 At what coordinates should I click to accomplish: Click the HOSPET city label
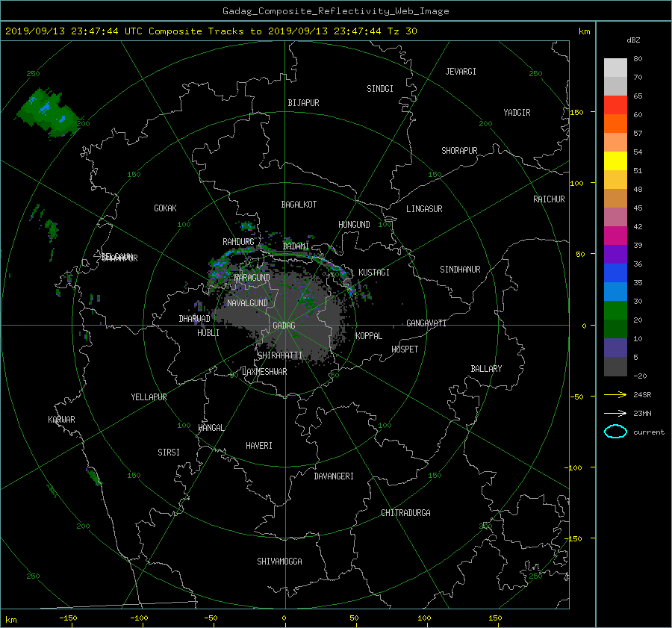point(405,349)
